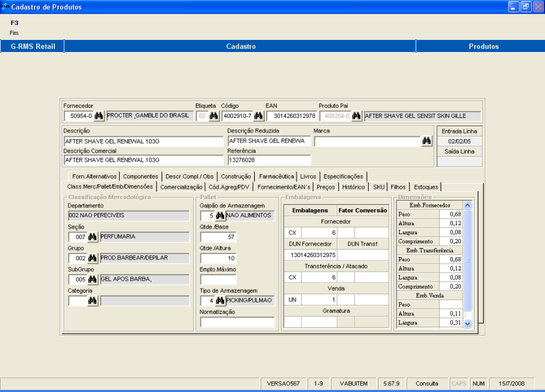Click the Código field 4002910-7
545x392 pixels.
point(237,116)
